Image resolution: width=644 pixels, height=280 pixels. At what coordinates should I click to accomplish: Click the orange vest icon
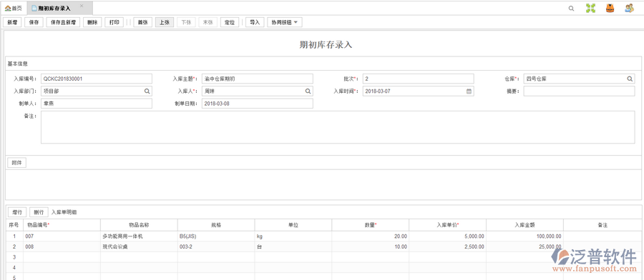[610, 8]
